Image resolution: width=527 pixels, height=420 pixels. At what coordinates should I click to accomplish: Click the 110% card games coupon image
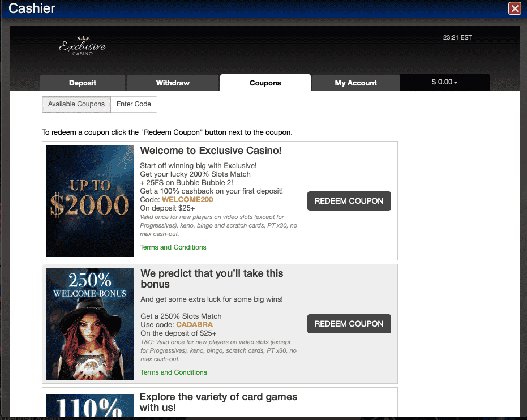click(90, 405)
